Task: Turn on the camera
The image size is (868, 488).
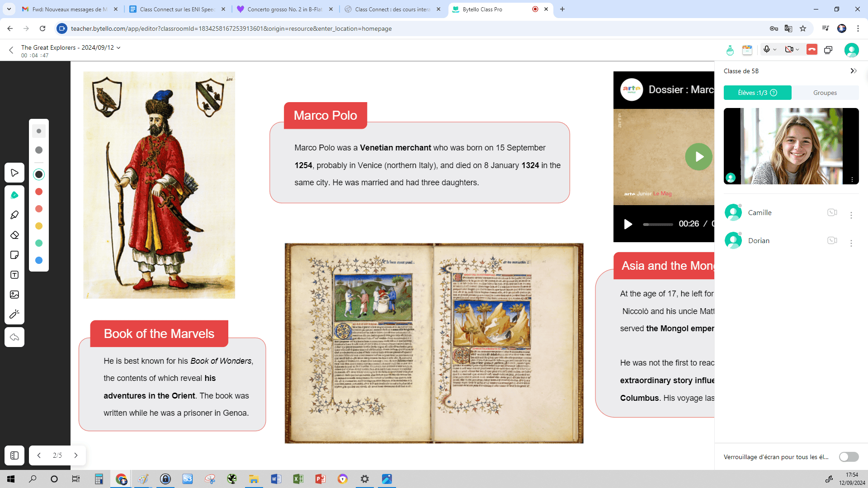Action: click(x=789, y=49)
